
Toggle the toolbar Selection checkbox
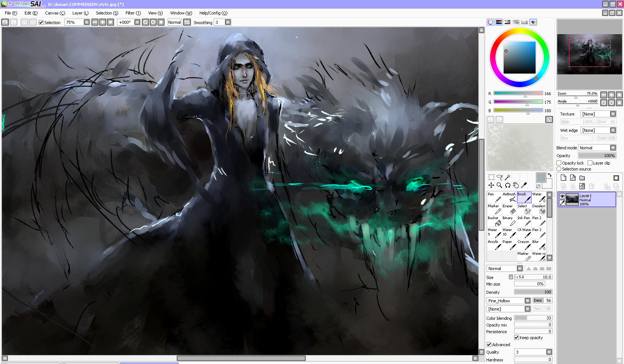tap(41, 23)
